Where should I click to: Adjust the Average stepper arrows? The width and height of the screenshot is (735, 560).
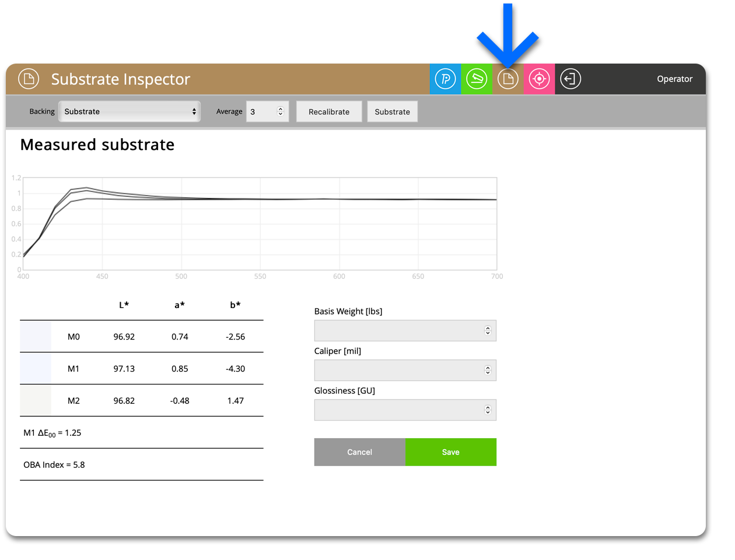(x=281, y=111)
